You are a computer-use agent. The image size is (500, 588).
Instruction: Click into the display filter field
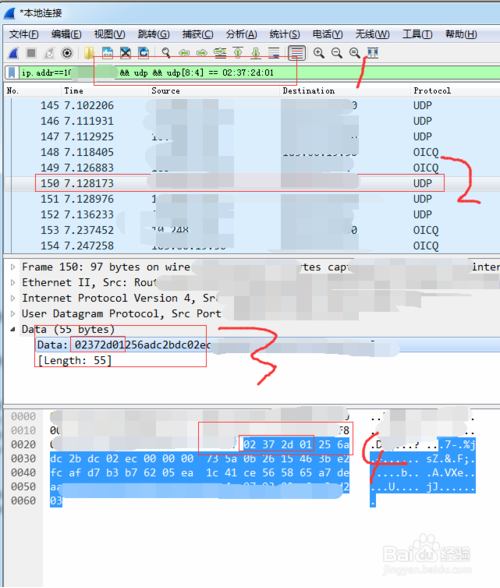tap(259, 72)
